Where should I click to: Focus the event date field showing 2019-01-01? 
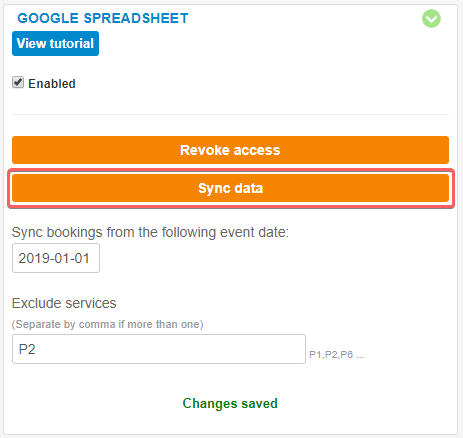click(x=56, y=258)
